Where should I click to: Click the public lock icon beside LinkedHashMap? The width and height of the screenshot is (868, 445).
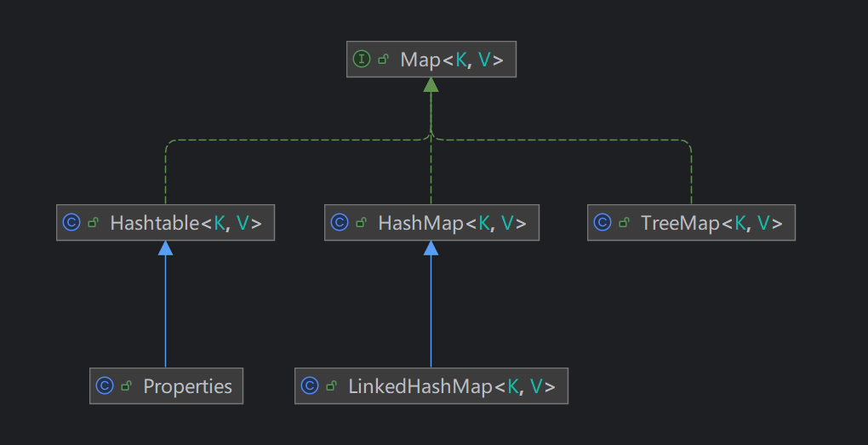[332, 387]
